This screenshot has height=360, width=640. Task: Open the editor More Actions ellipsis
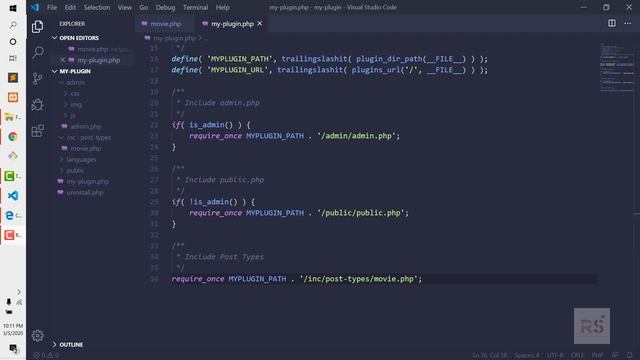[x=627, y=23]
